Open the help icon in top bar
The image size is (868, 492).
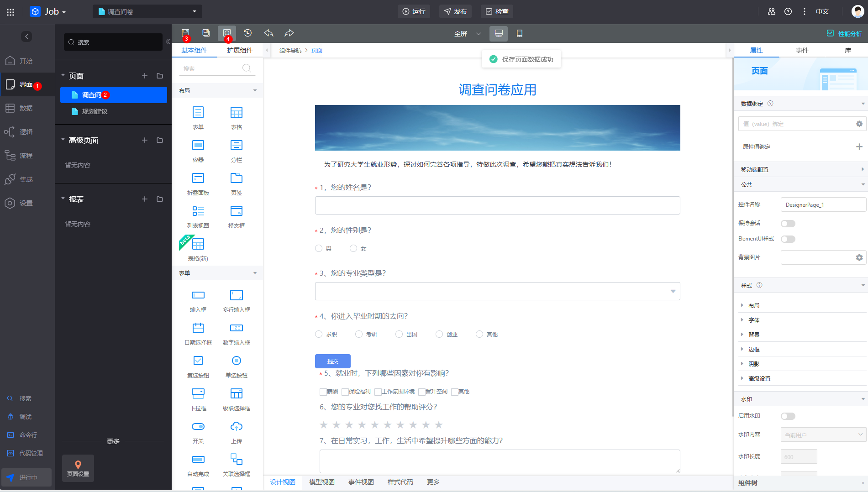[x=788, y=11]
